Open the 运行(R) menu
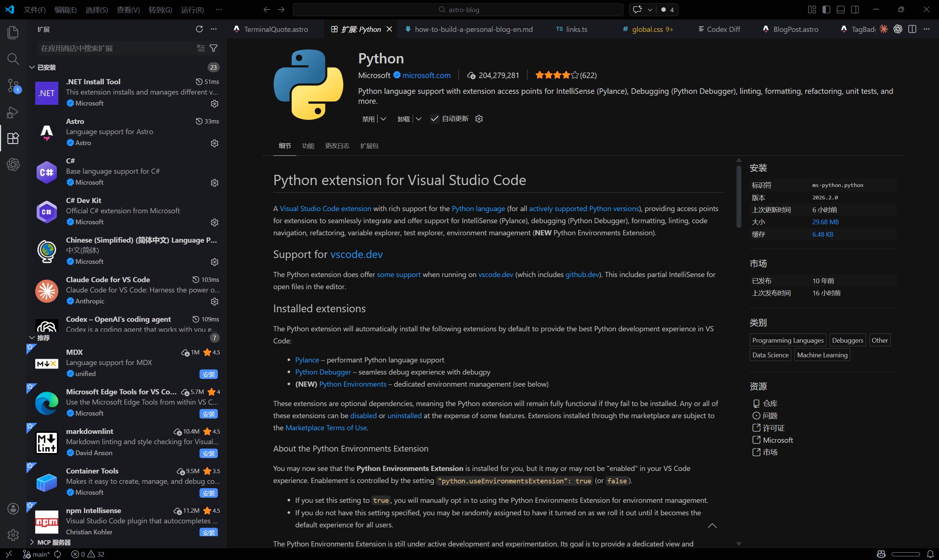The width and height of the screenshot is (939, 560). click(x=192, y=10)
